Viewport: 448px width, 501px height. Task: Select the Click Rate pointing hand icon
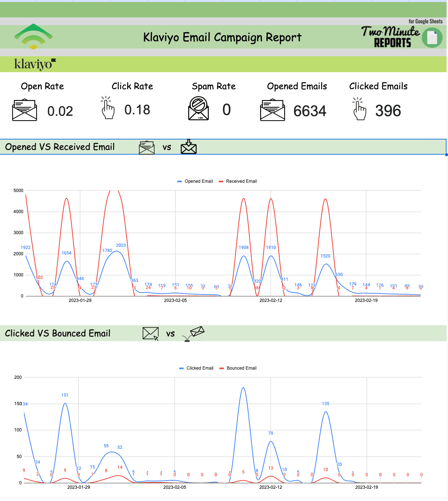tap(107, 108)
